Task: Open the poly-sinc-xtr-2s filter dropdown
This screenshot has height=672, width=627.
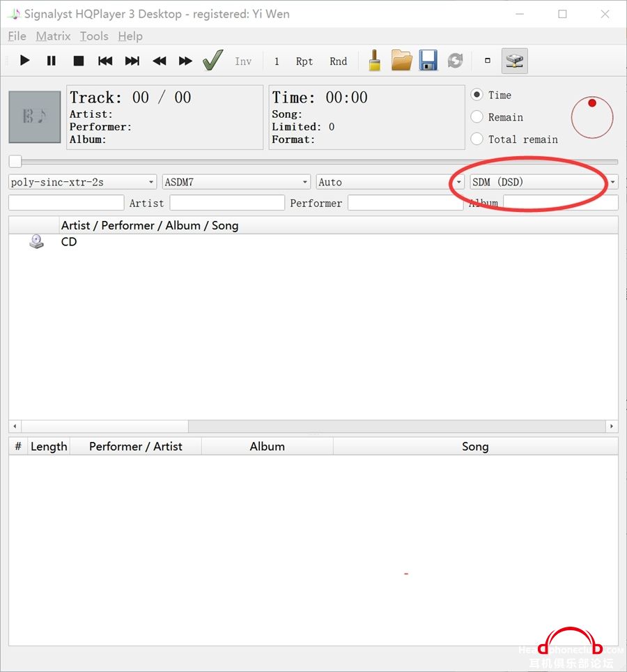Action: [x=82, y=182]
